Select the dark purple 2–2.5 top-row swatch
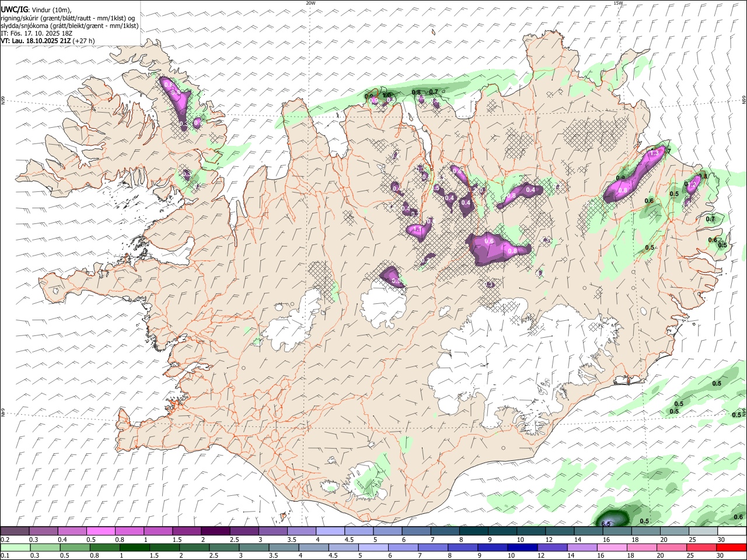Image resolution: width=747 pixels, height=560 pixels. (215, 531)
